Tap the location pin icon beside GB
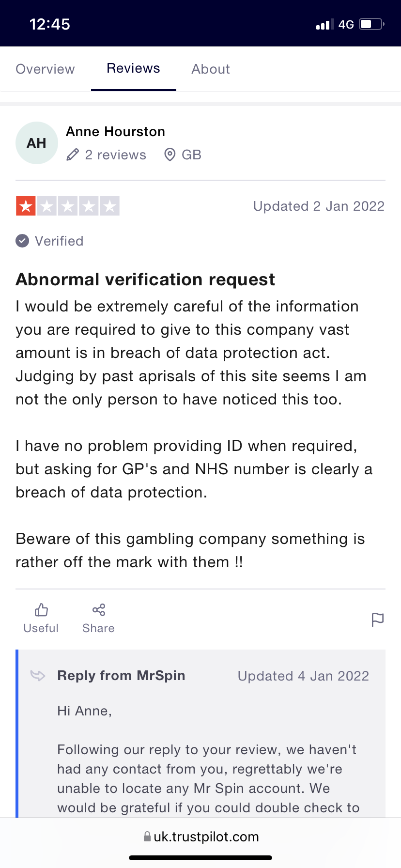This screenshot has width=401, height=868. pyautogui.click(x=170, y=155)
